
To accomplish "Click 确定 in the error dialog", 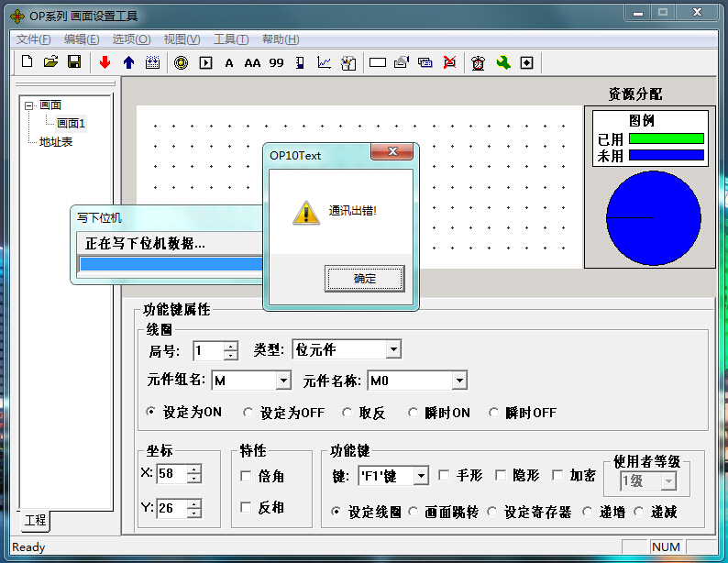I will [364, 279].
